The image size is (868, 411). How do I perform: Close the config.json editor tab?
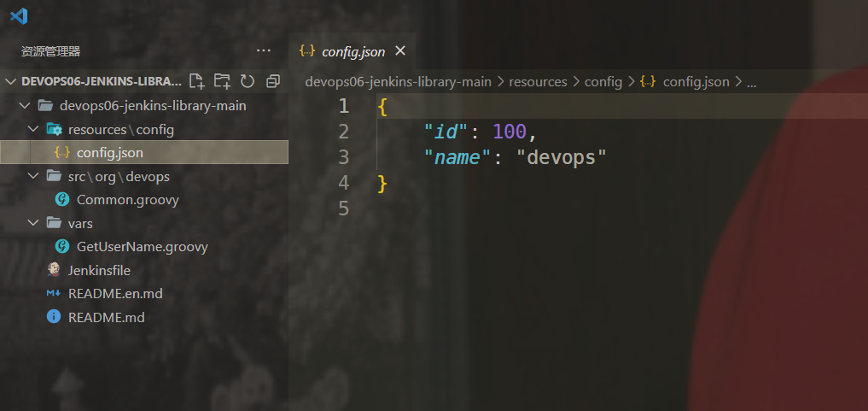[400, 51]
